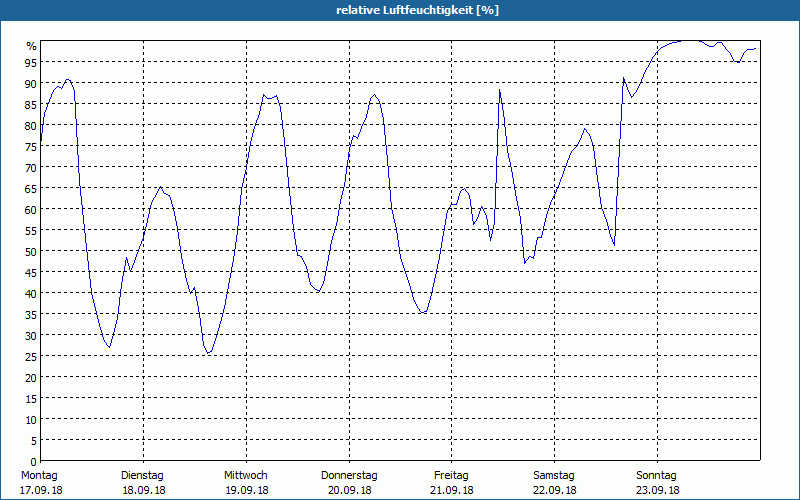
Task: Click the 0 value on the y-axis
Action: pyautogui.click(x=34, y=461)
